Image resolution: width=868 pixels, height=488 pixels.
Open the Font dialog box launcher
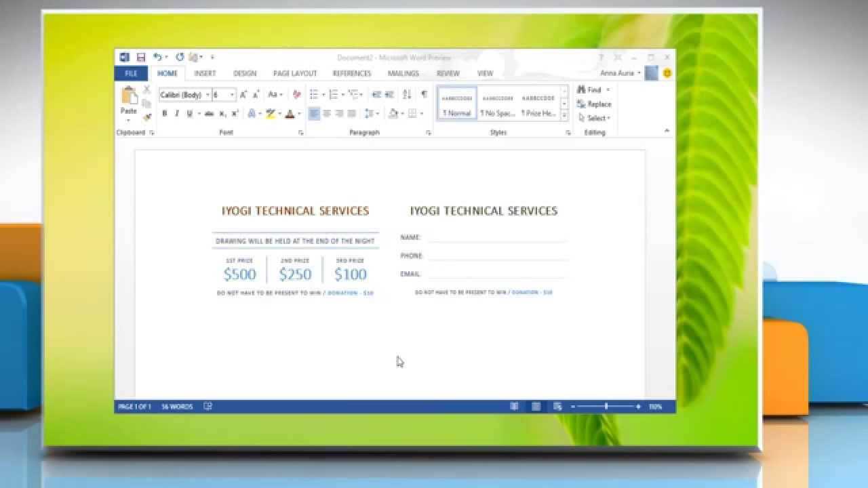point(301,133)
